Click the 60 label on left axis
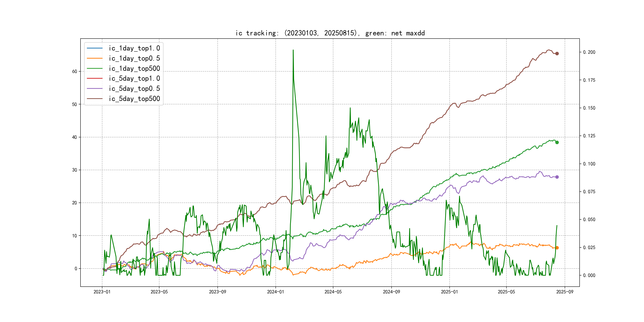The image size is (644, 322). pyautogui.click(x=75, y=72)
